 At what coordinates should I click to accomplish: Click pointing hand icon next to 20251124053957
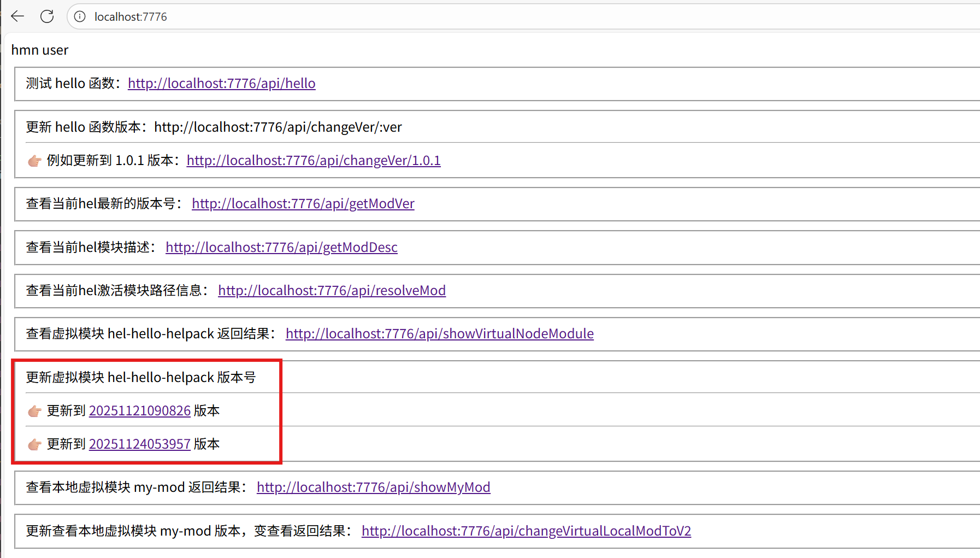[34, 444]
